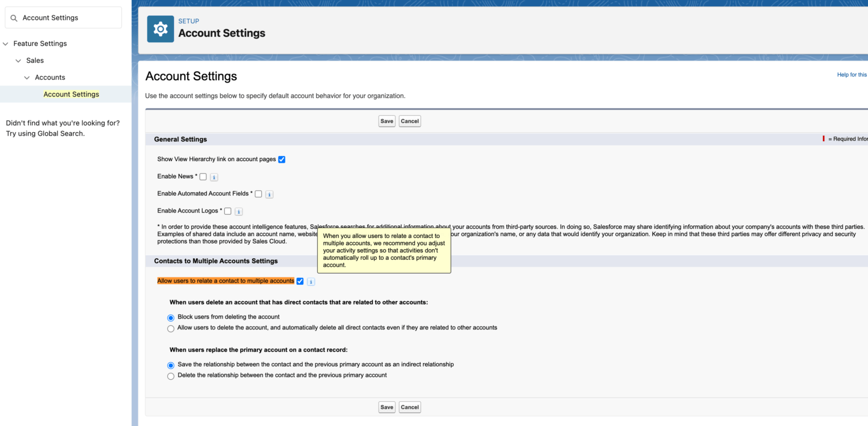
Task: Collapse the Accounts tree branch
Action: coord(27,77)
